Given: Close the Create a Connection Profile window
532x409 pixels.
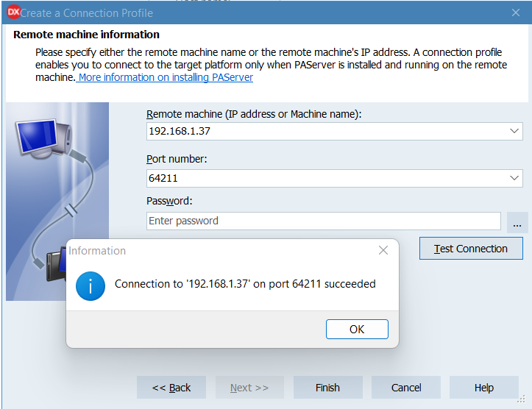Looking at the screenshot, I should [515, 13].
